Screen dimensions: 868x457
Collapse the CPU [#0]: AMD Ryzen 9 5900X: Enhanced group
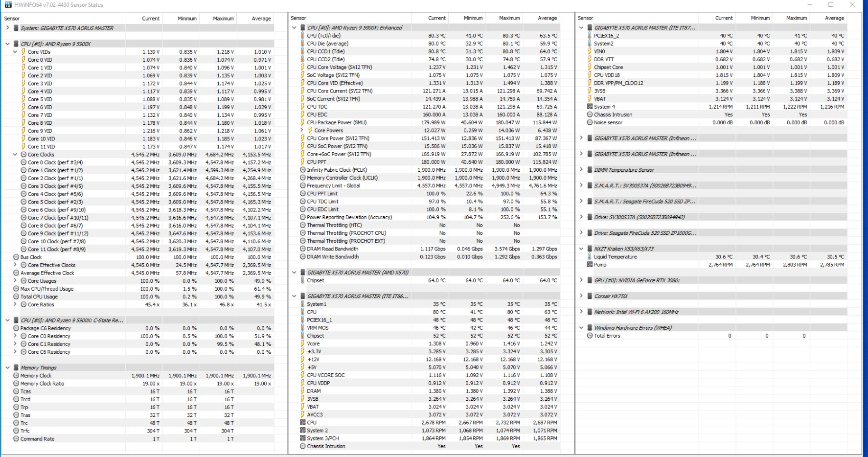tap(294, 28)
